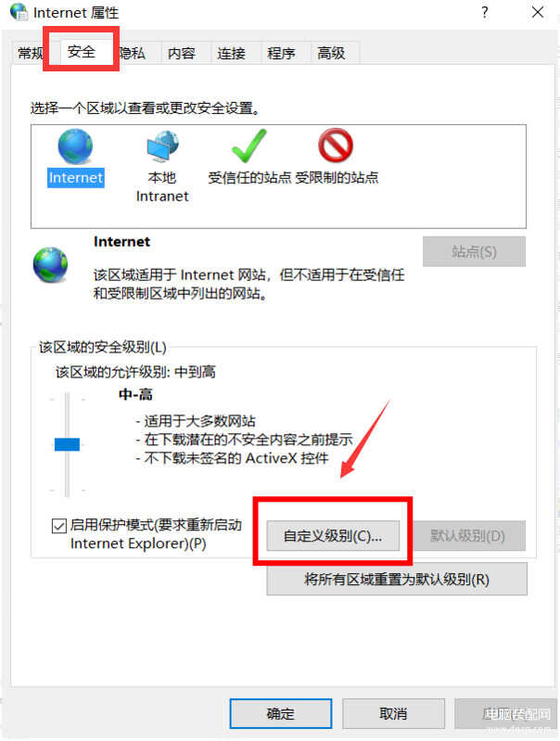Screen dimensions: 560x741
Task: Open the 高级 tab
Action: tap(331, 53)
